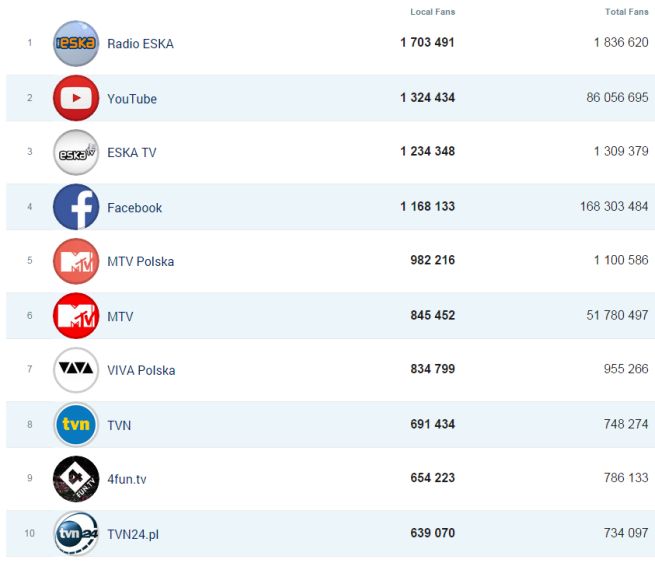Open the 4fun.tv logo icon
The height and width of the screenshot is (563, 655).
[x=76, y=479]
